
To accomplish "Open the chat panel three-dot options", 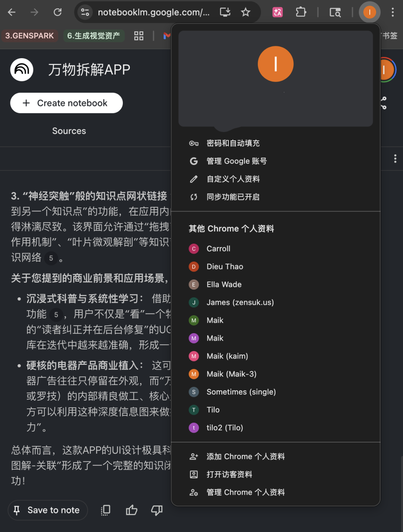I will point(395,159).
